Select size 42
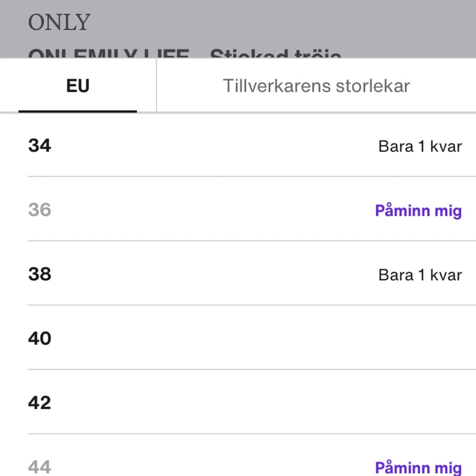The image size is (476, 476). pyautogui.click(x=40, y=402)
